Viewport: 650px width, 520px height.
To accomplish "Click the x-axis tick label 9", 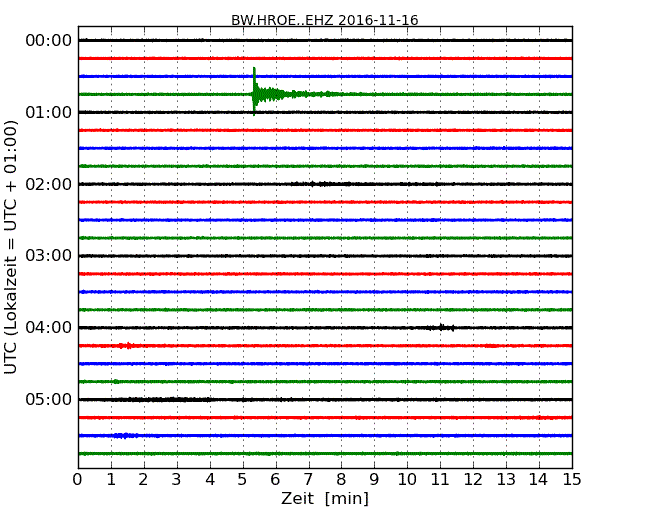I will pos(374,480).
